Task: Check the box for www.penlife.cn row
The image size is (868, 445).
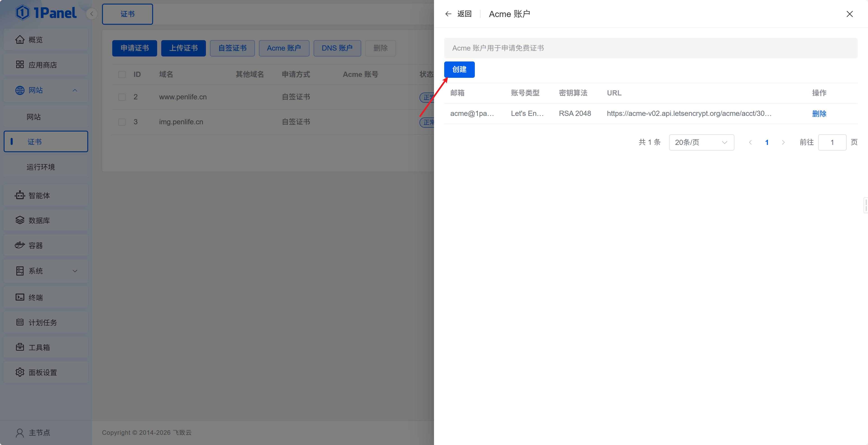Action: (122, 97)
